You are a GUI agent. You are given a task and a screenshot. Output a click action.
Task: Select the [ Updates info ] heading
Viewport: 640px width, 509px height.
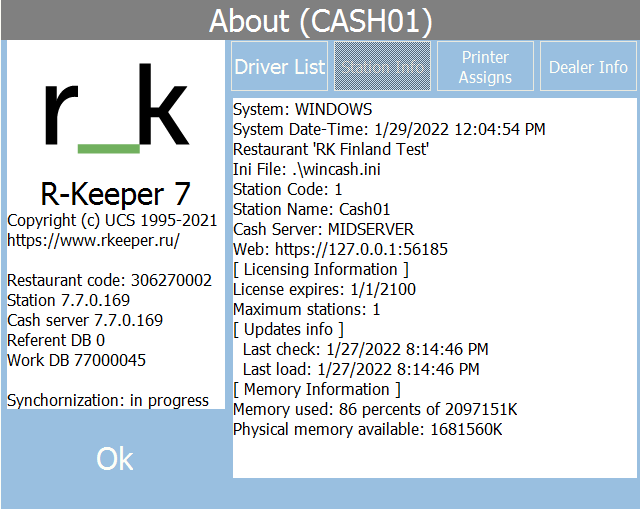point(288,329)
